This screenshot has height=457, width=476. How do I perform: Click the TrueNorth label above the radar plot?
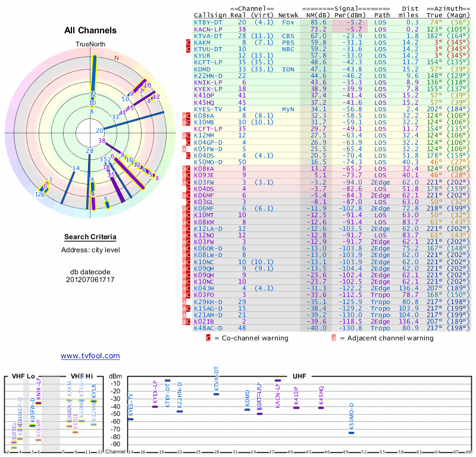tap(90, 44)
